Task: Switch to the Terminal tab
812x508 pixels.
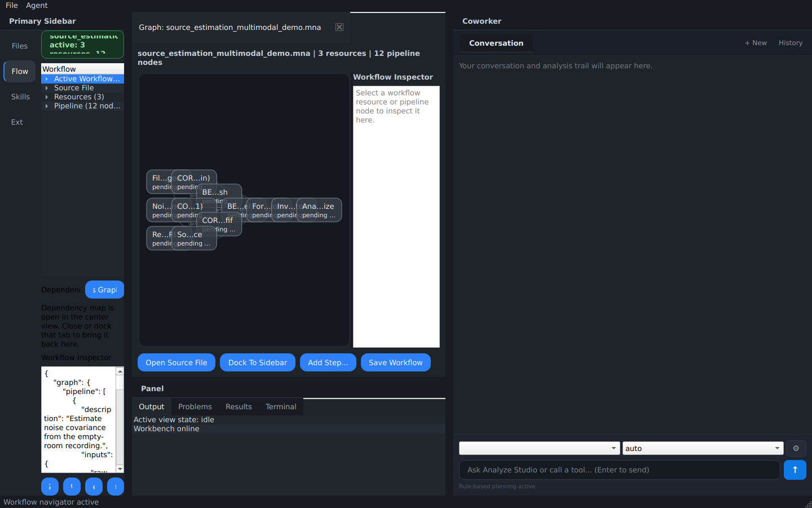Action: click(x=281, y=406)
